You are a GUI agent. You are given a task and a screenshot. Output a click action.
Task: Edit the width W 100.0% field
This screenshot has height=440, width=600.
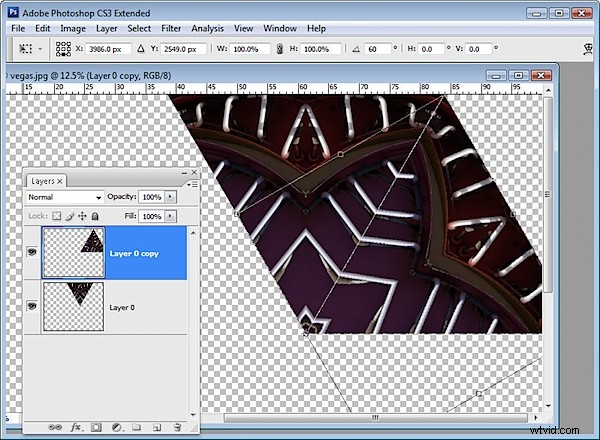point(249,49)
